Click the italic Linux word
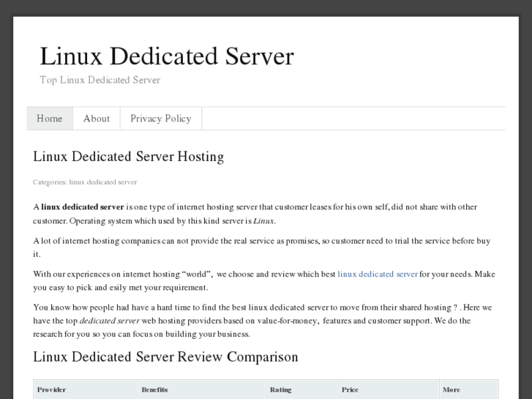This screenshot has width=532, height=399. (263, 221)
